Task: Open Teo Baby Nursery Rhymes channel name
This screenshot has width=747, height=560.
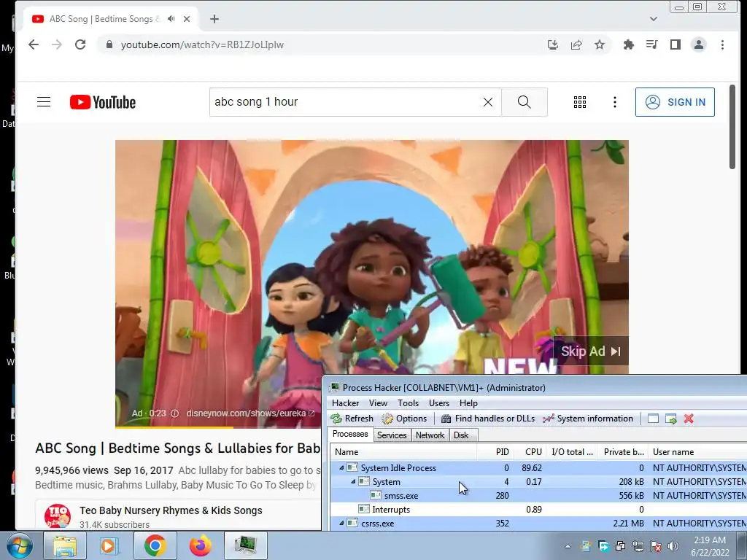Action: (171, 510)
